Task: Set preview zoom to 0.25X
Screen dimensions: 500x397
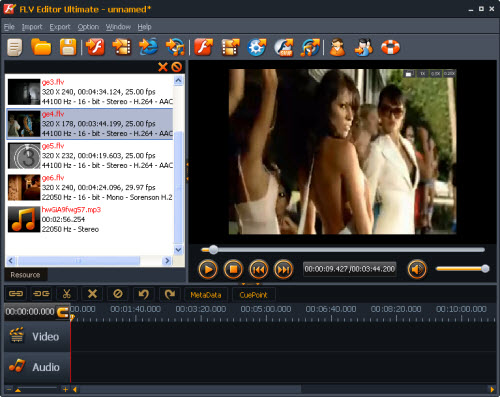Action: pyautogui.click(x=449, y=74)
